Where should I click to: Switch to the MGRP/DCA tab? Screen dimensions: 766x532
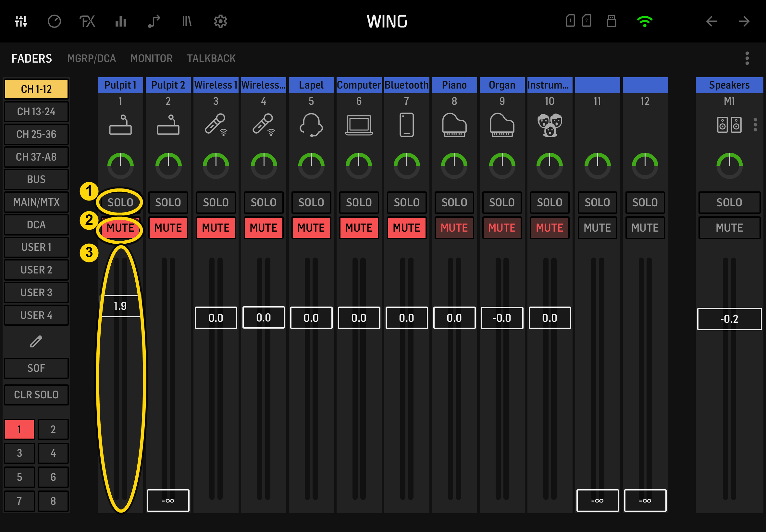pos(92,58)
